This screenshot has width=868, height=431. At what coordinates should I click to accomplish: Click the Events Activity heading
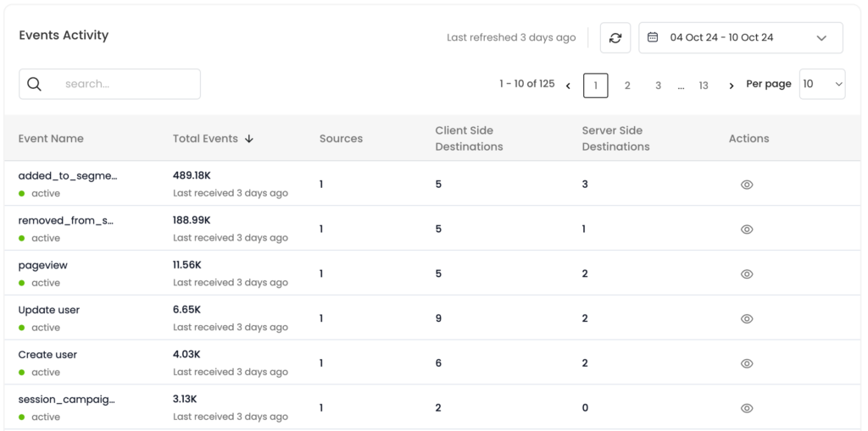point(64,35)
